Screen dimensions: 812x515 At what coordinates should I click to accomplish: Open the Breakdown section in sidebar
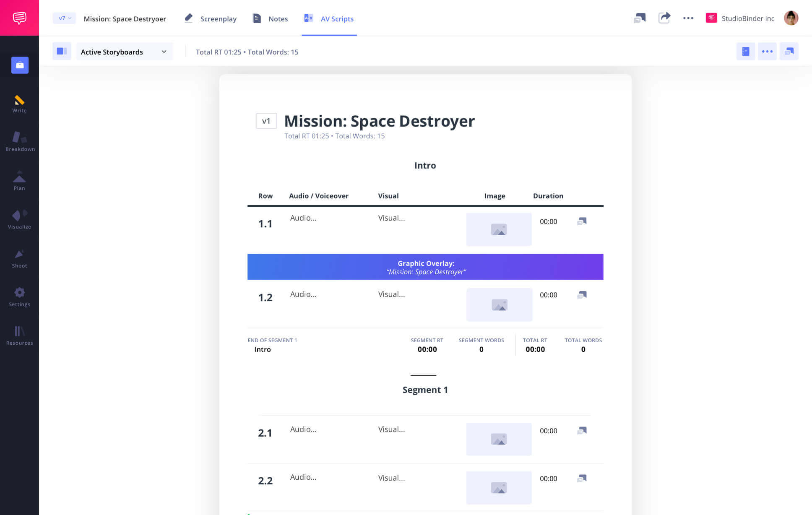[20, 142]
